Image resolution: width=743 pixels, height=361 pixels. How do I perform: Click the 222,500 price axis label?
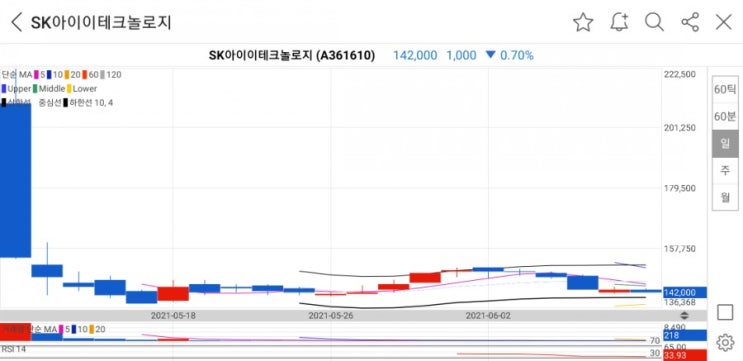[x=680, y=74]
